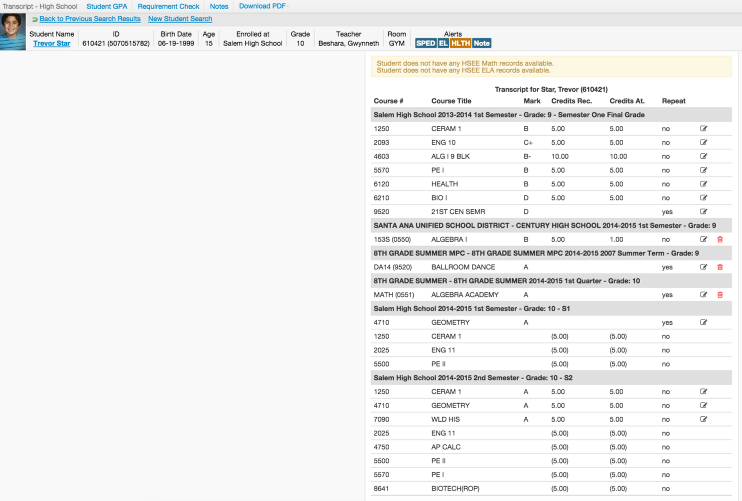
Task: Click the GYM room value
Action: pyautogui.click(x=396, y=43)
